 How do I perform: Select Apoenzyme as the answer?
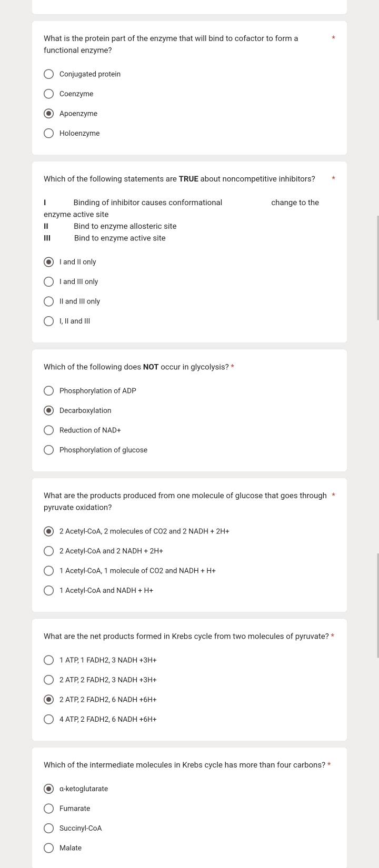[49, 114]
